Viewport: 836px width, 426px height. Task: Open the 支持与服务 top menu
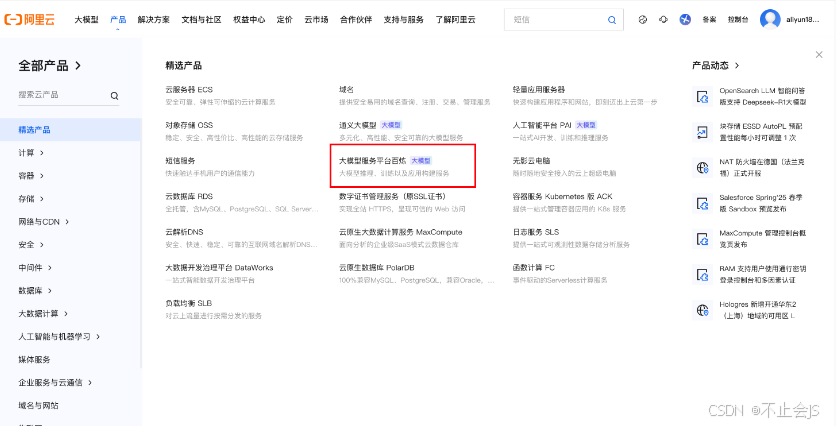click(404, 20)
